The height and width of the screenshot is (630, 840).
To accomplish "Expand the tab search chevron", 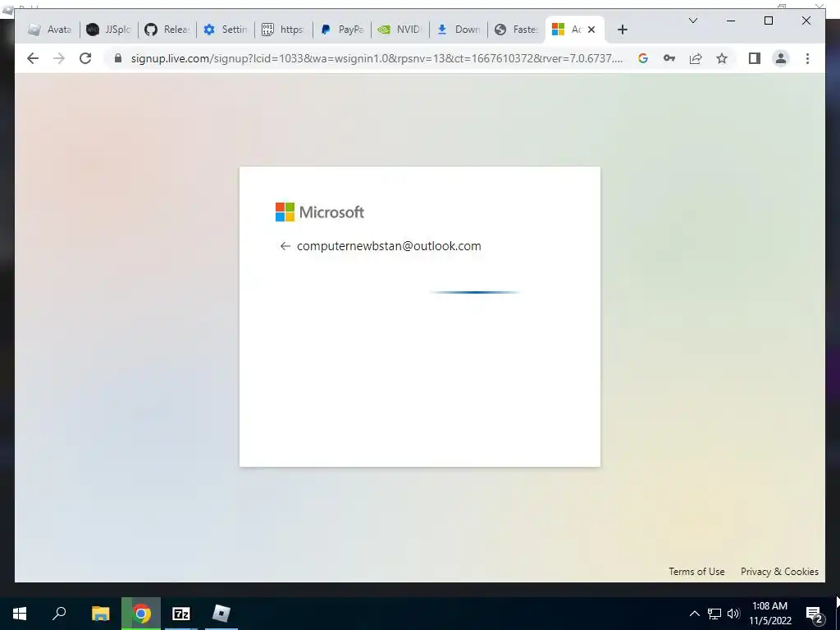I will pos(692,21).
